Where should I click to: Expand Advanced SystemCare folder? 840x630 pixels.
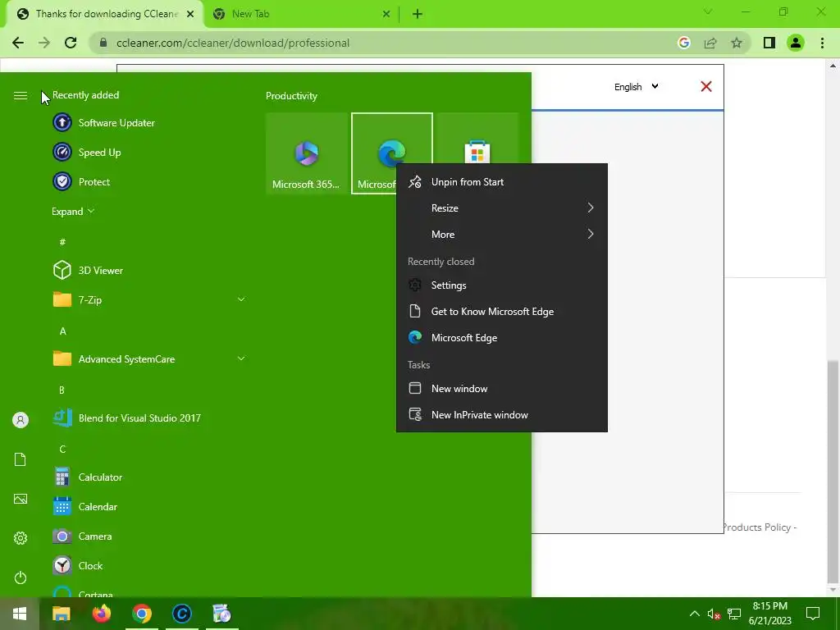tap(148, 359)
